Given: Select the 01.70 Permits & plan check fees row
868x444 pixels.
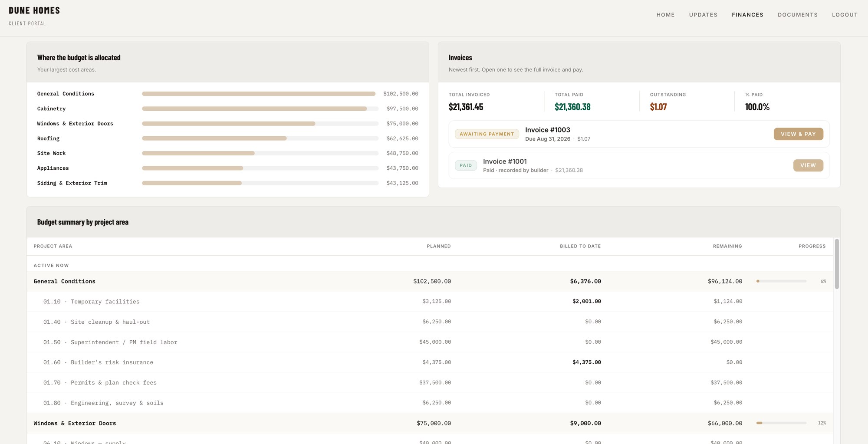Looking at the screenshot, I should [x=430, y=382].
